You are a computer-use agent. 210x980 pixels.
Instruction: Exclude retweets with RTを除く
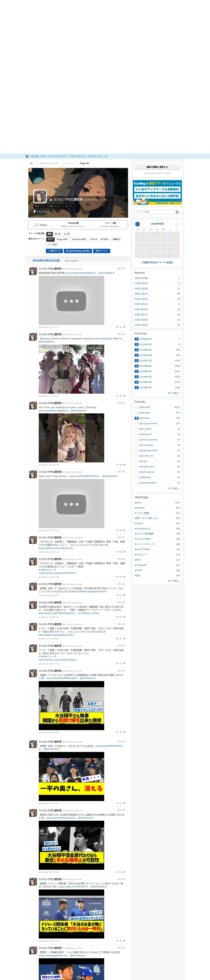click(x=105, y=239)
